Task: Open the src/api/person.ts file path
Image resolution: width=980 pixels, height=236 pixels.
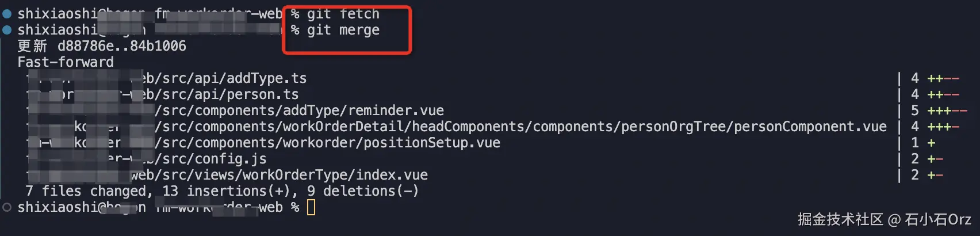Action: tap(220, 94)
